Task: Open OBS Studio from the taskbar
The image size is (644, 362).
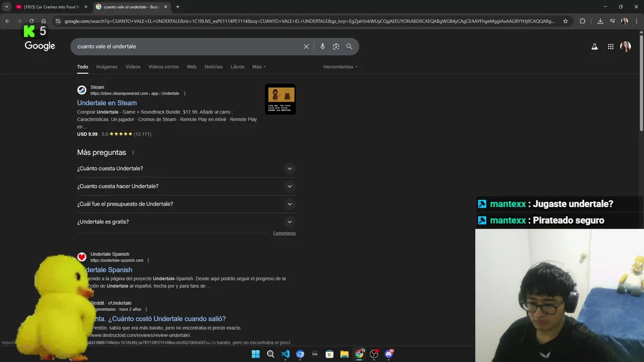Action: point(374,354)
